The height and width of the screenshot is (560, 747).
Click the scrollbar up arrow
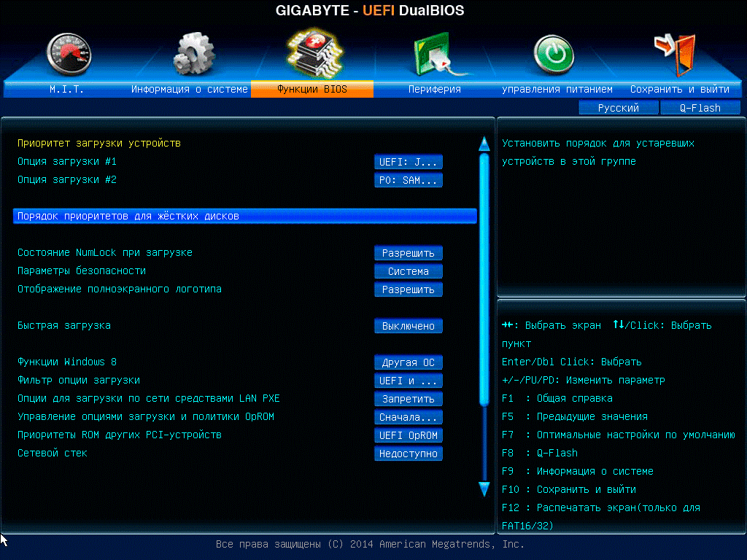tap(484, 144)
